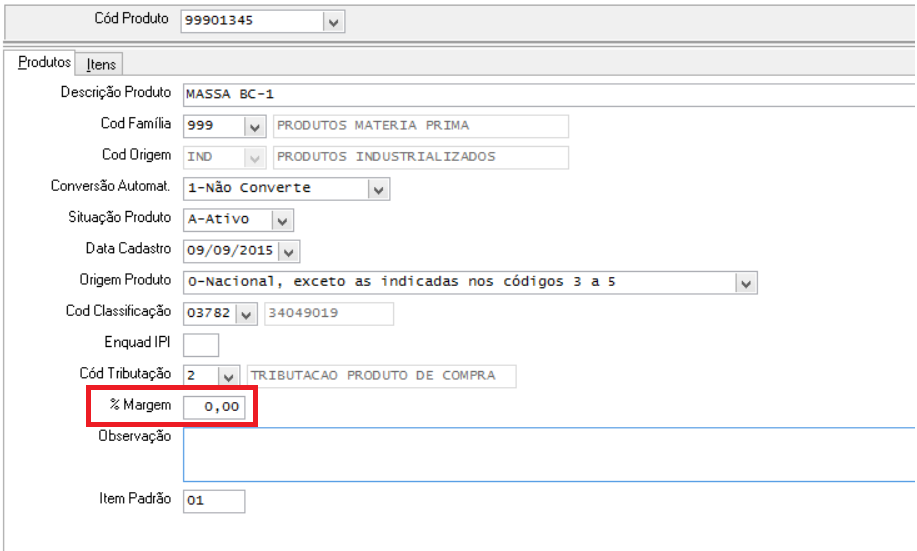Click the empty Enquad IPI field
Screen dimensions: 917x551
[201, 345]
